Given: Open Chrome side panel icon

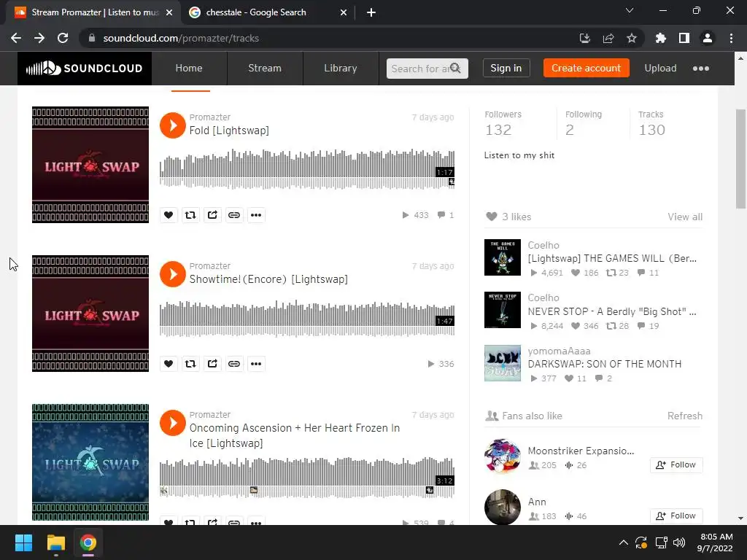Looking at the screenshot, I should [x=684, y=38].
